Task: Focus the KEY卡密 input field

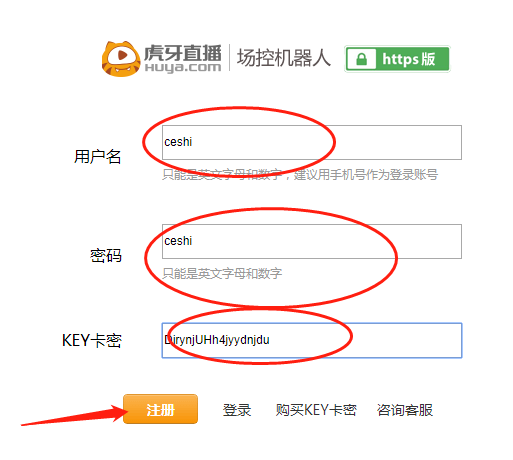Action: [312, 340]
